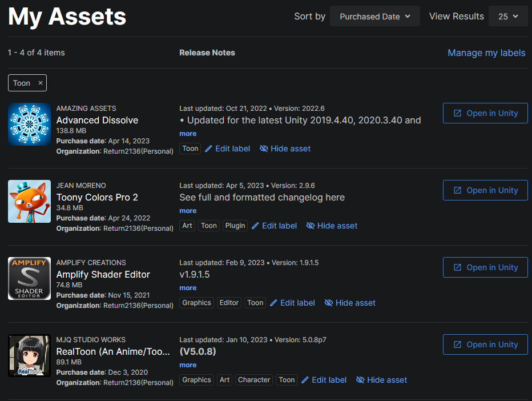Click the Plugin label on Toony Colors Pro 2
This screenshot has height=401, width=532.
click(235, 226)
